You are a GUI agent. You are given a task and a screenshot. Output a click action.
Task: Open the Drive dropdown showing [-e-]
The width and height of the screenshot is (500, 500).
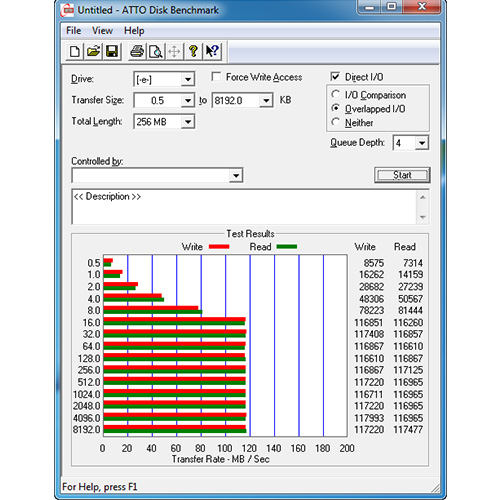[x=188, y=80]
